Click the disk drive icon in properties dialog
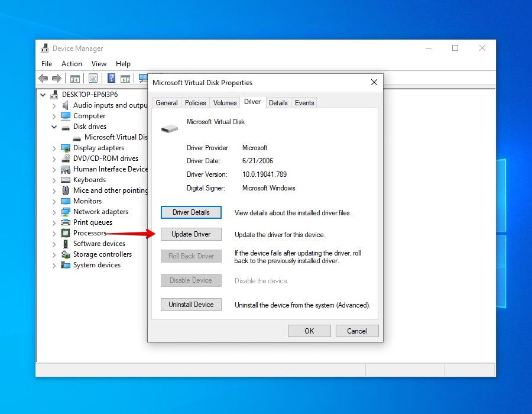 pos(170,128)
